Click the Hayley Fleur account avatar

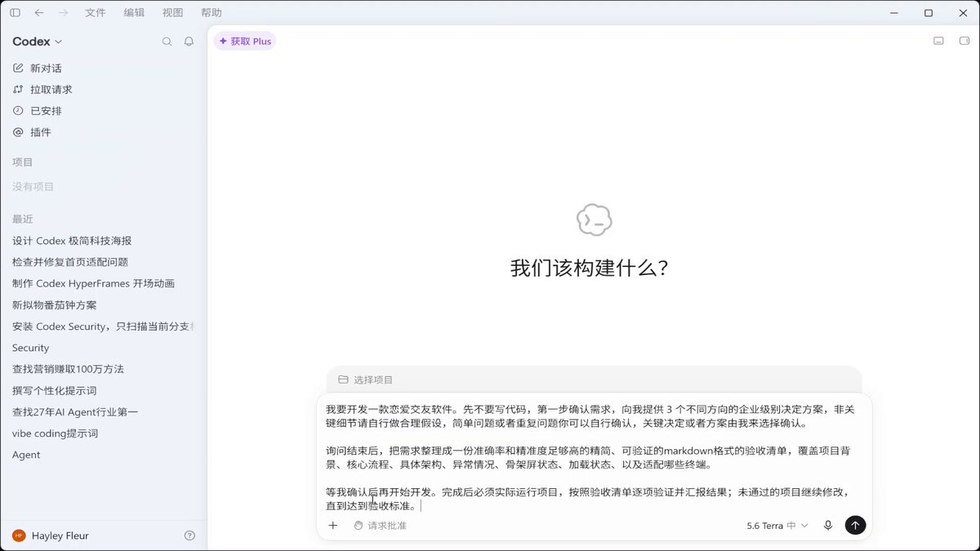tap(19, 535)
